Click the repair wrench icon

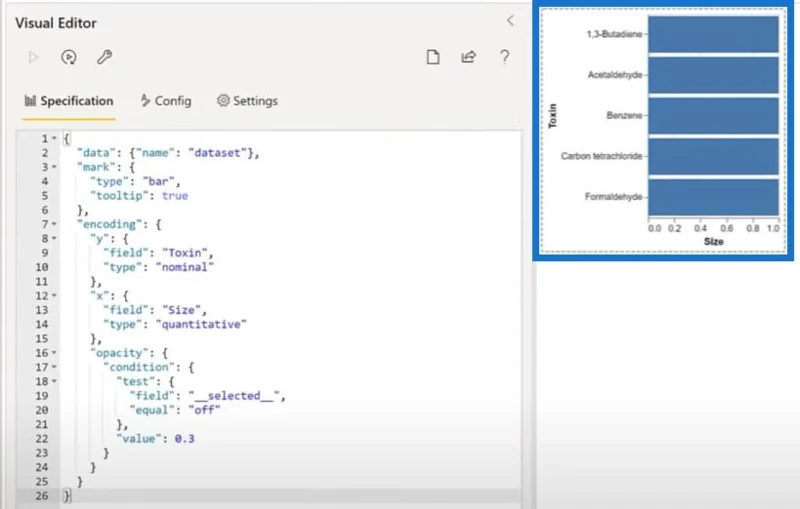pyautogui.click(x=104, y=57)
